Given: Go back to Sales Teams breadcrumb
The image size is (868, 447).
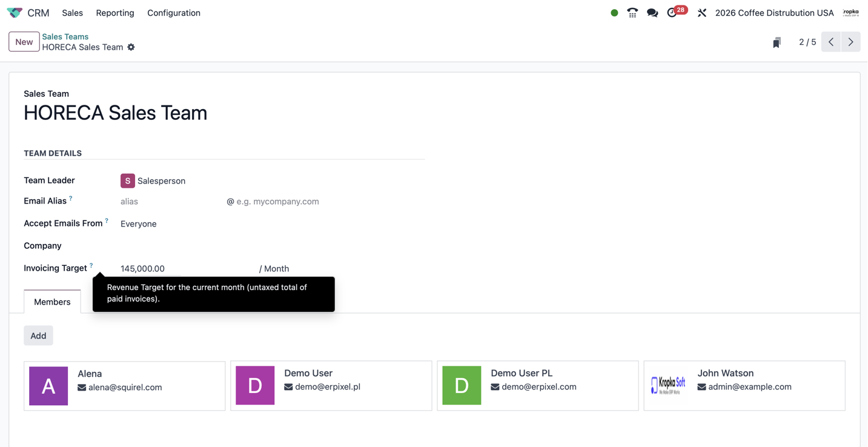Looking at the screenshot, I should pos(65,36).
